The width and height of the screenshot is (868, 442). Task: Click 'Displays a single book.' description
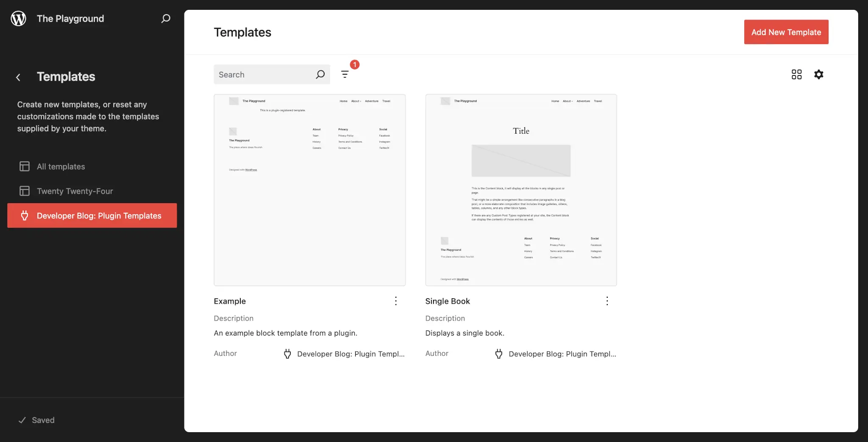[465, 333]
